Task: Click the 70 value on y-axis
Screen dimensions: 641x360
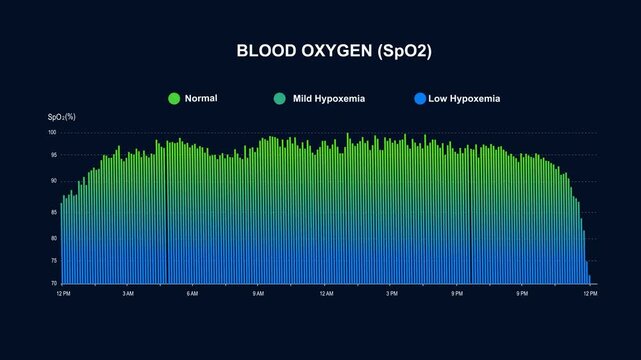Action: pyautogui.click(x=54, y=283)
